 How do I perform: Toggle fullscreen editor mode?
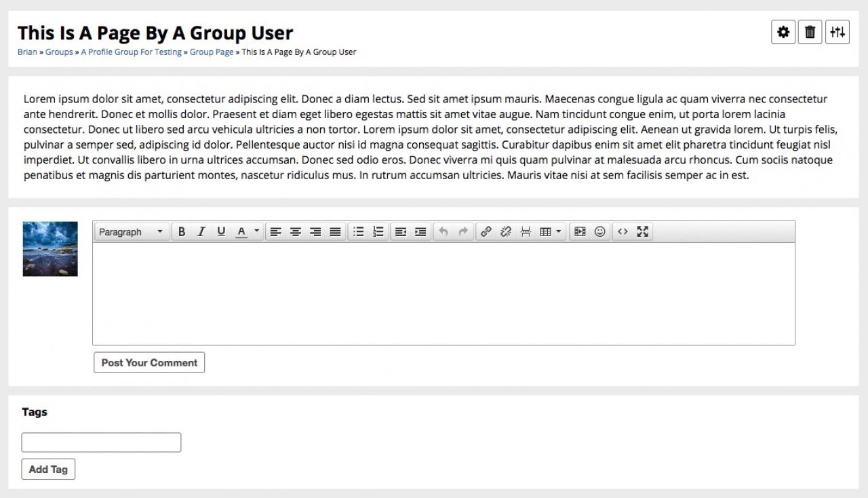[643, 232]
